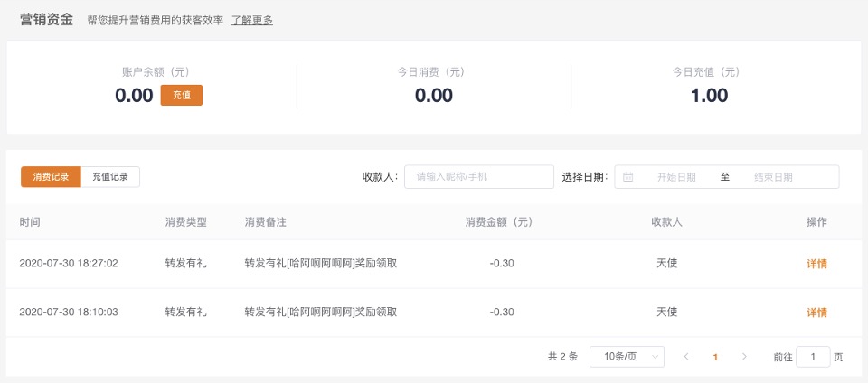Viewport: 868px width, 383px height.
Task: View 详情 for the 18:27:02 record
Action: pos(816,264)
